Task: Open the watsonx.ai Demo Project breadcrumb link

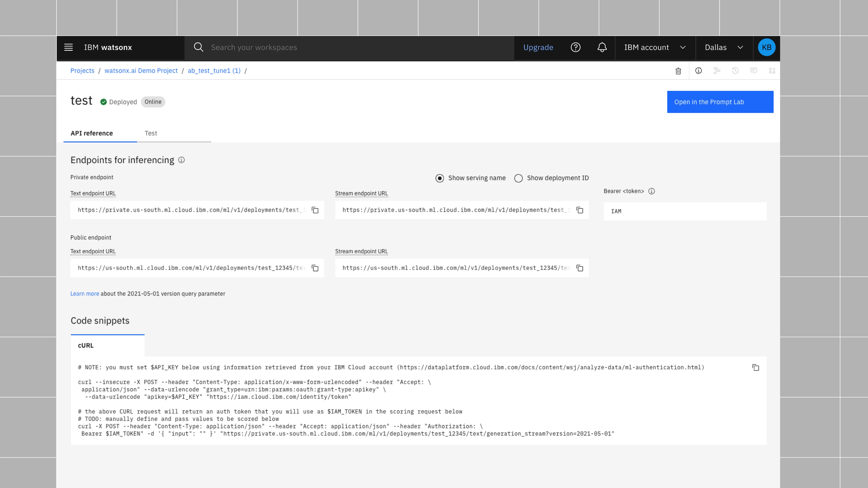Action: [141, 71]
